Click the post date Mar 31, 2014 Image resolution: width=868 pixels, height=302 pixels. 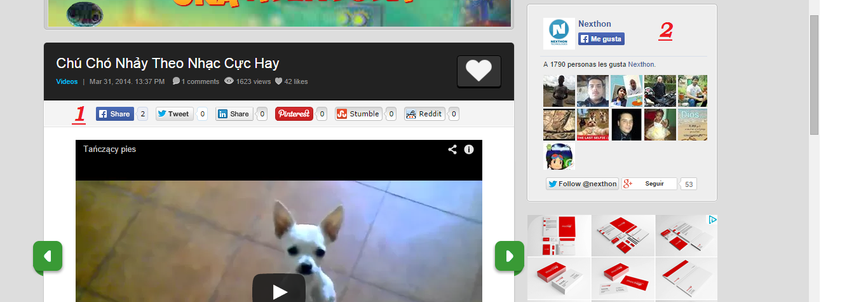[127, 81]
